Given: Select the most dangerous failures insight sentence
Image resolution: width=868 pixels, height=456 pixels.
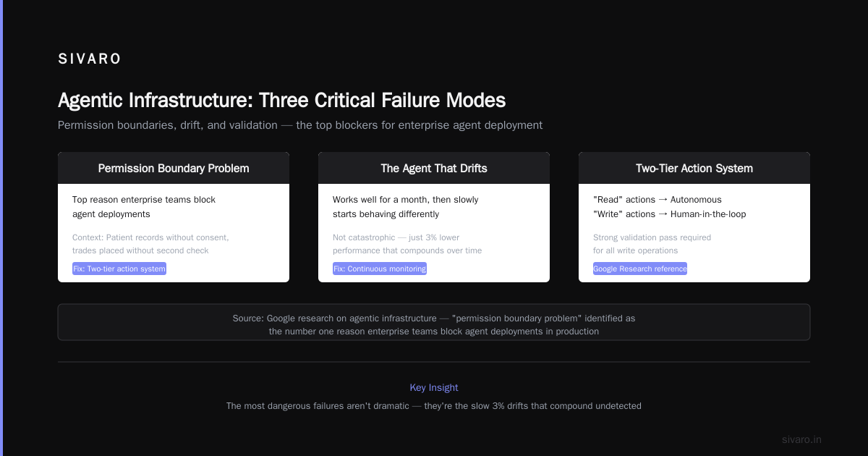Looking at the screenshot, I should (434, 406).
